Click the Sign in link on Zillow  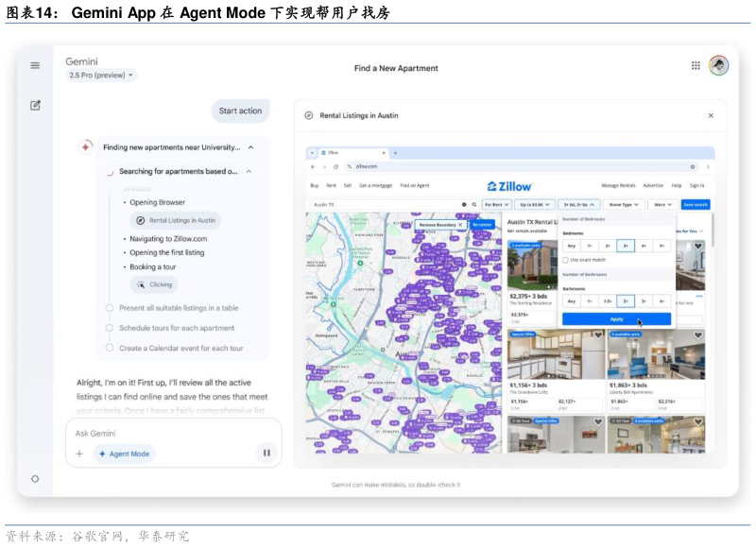point(696,185)
